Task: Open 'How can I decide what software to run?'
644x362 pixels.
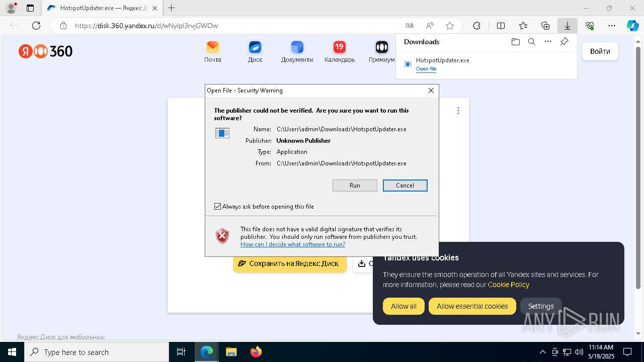Action: [293, 244]
